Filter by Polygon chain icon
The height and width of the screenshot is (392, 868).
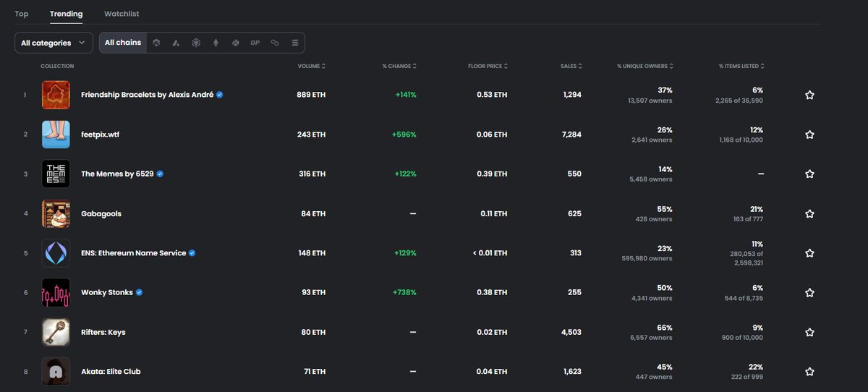point(275,43)
